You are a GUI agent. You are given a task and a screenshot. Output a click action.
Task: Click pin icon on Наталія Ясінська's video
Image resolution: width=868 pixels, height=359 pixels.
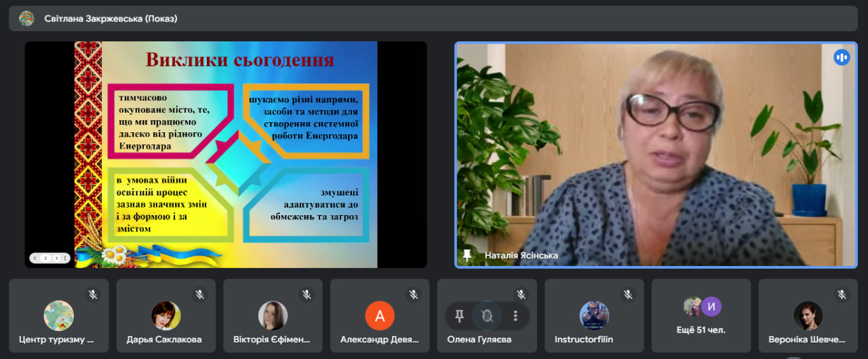tap(467, 255)
